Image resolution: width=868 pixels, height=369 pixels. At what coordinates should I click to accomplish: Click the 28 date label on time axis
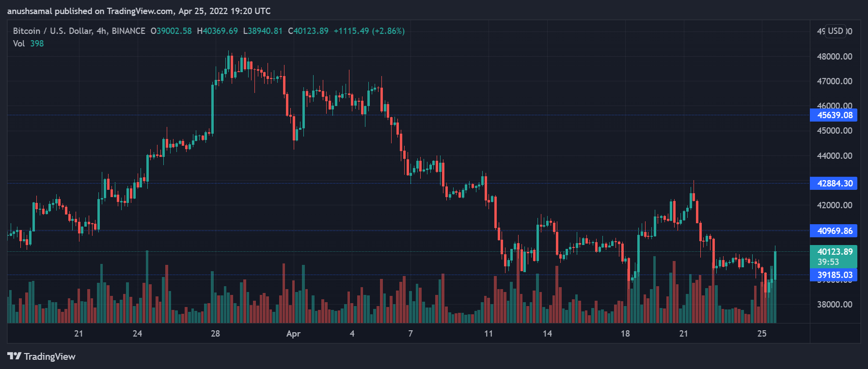215,334
